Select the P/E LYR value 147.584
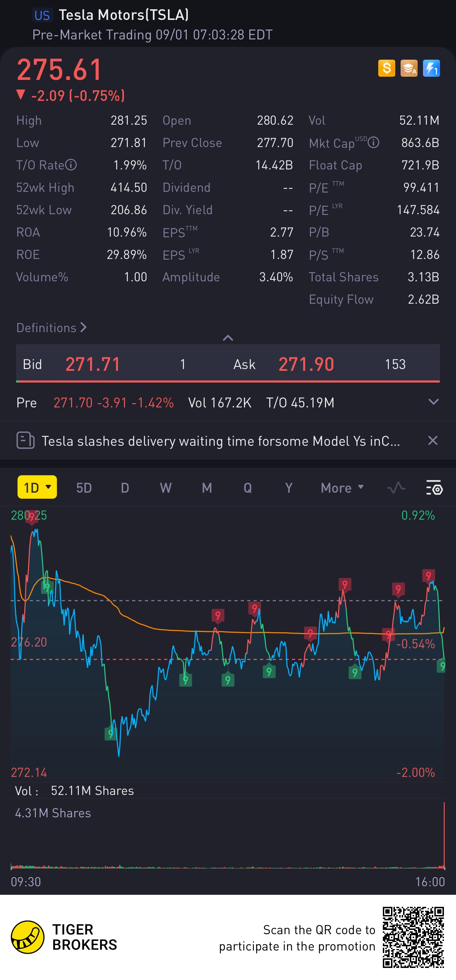The height and width of the screenshot is (980, 456). coord(418,210)
